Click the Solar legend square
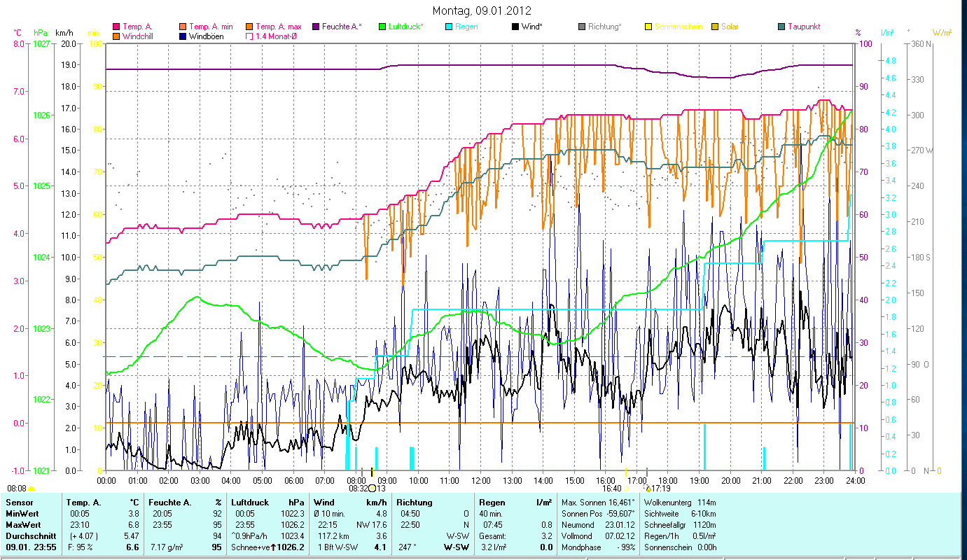967x560 pixels. (715, 27)
